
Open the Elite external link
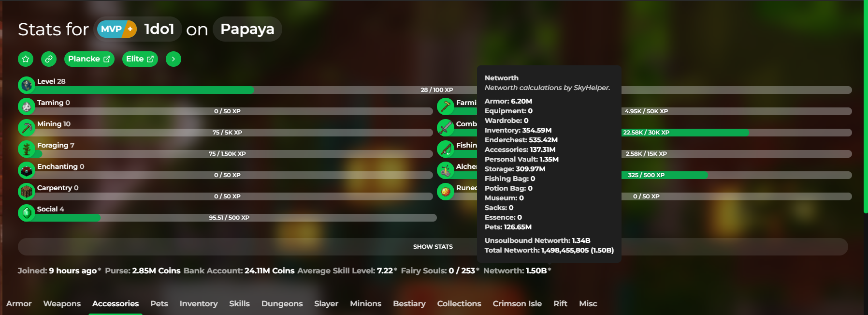[x=140, y=59]
